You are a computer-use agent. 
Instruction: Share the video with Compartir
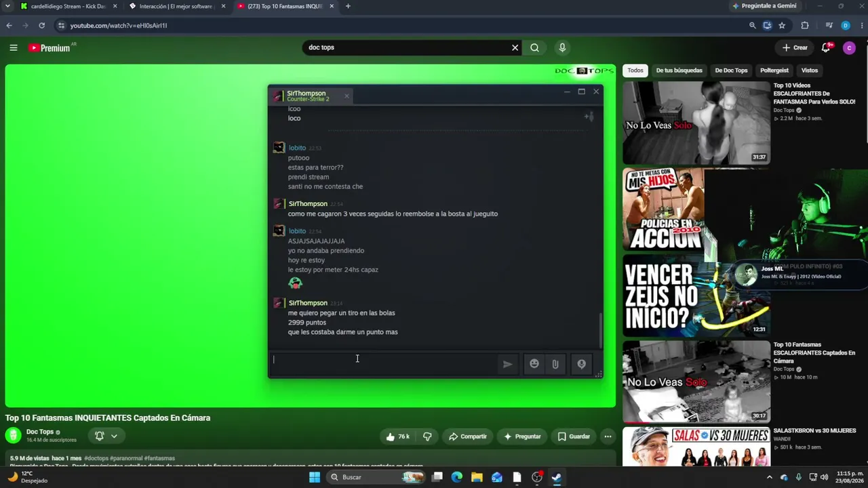click(468, 436)
